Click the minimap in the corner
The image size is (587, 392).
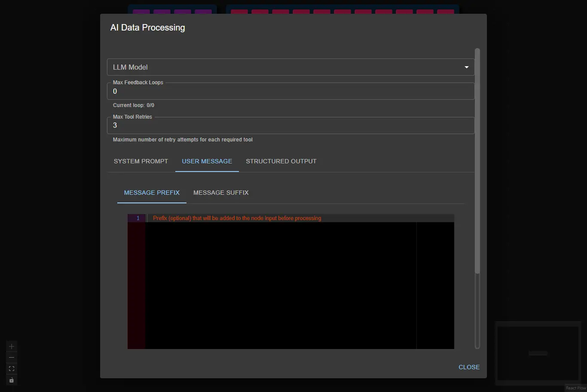538,353
